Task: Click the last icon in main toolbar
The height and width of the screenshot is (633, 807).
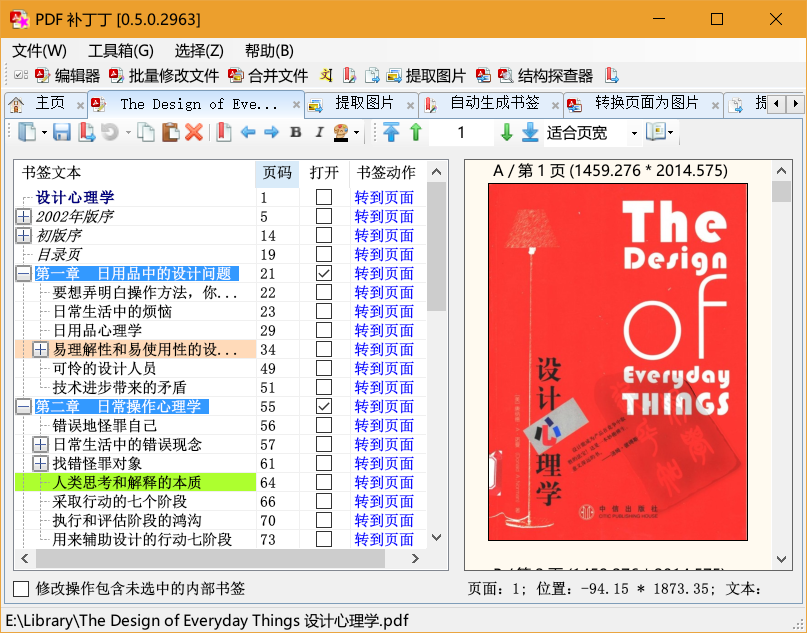Action: [x=611, y=76]
